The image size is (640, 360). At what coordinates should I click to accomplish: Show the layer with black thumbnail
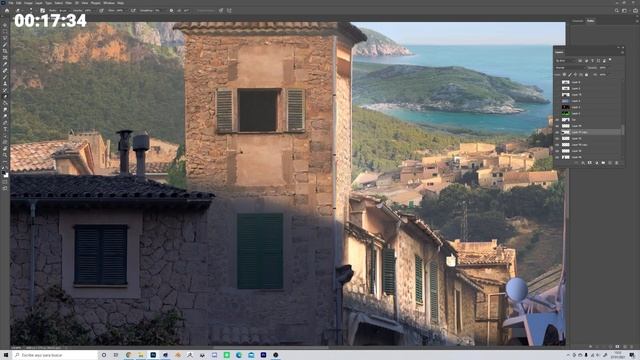[557, 107]
